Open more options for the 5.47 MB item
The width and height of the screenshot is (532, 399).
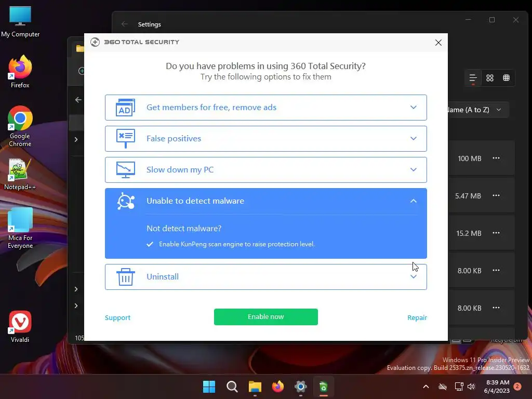pos(496,195)
